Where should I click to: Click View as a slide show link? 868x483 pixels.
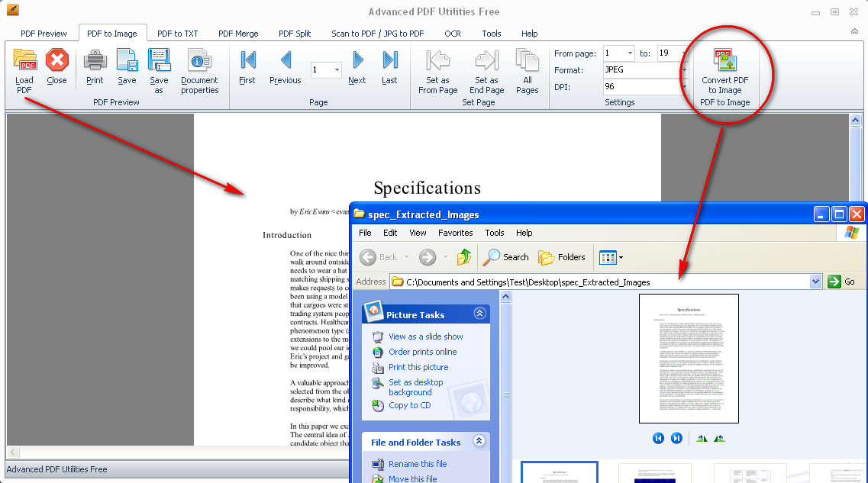pyautogui.click(x=425, y=336)
